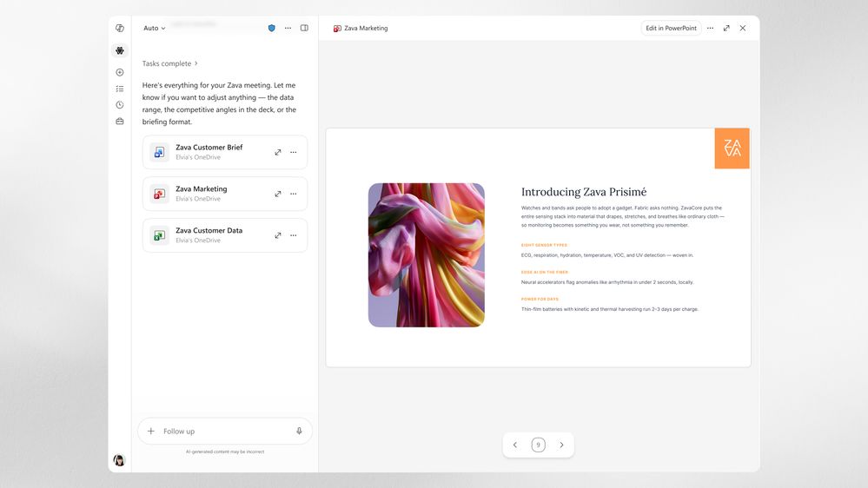The width and height of the screenshot is (868, 488).
Task: Go to the previous slide
Action: point(515,445)
